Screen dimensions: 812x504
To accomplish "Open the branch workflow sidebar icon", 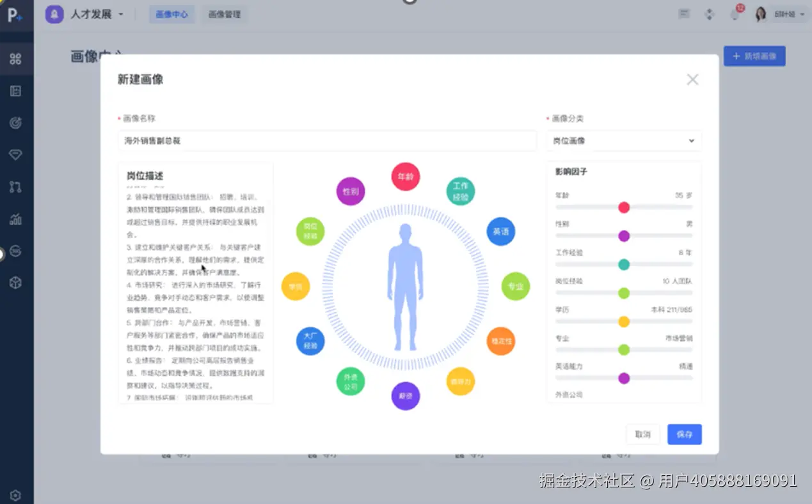I will (16, 187).
